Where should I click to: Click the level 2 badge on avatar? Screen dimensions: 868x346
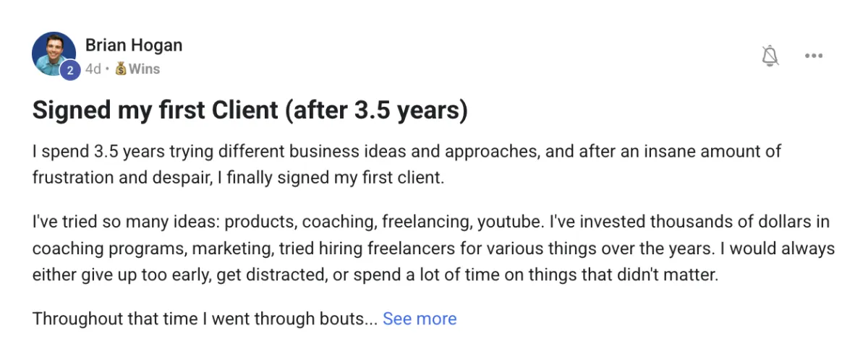(x=71, y=70)
